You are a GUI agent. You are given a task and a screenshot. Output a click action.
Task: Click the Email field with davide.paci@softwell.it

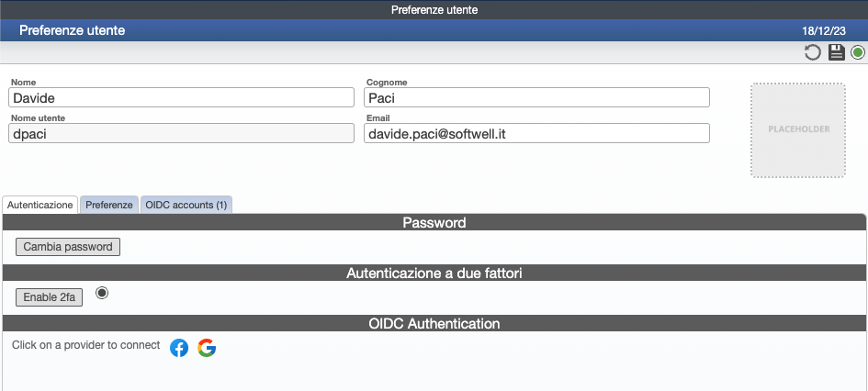click(536, 133)
